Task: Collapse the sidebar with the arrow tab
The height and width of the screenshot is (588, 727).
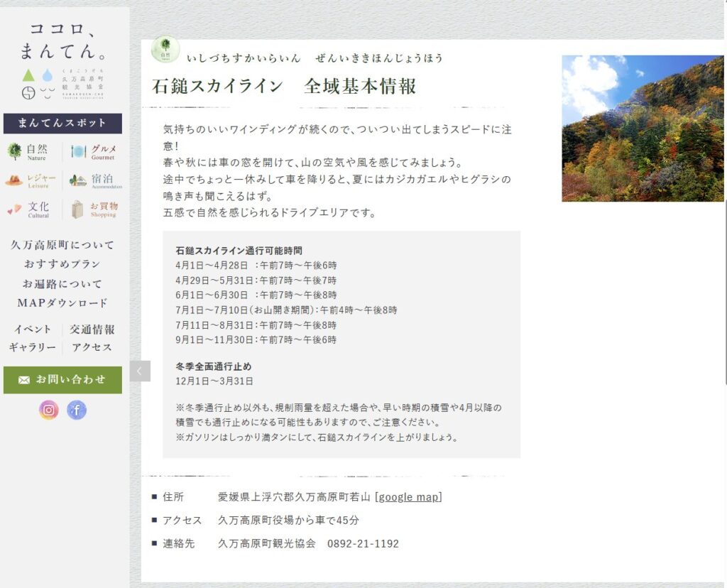Action: coord(140,371)
